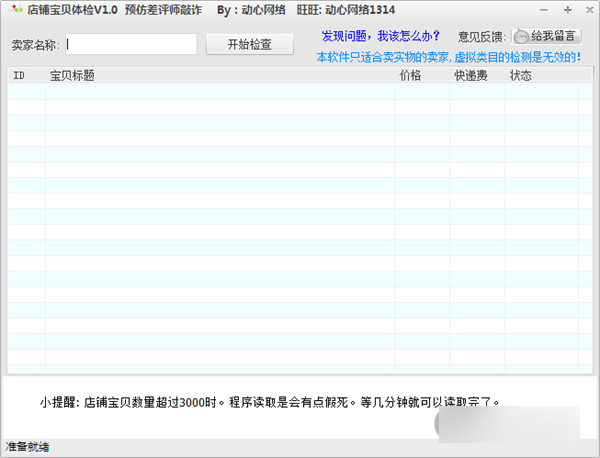This screenshot has width=600, height=458.
Task: Click the app icon in the title bar
Action: (14, 9)
